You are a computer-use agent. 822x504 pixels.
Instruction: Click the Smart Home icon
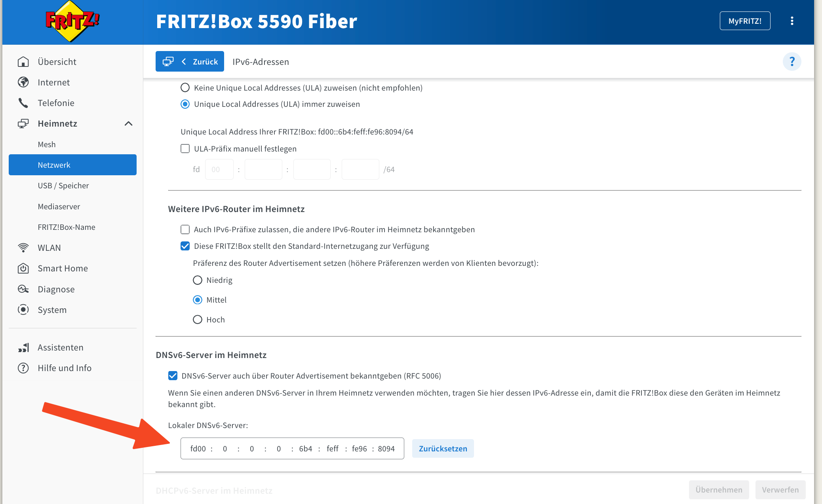click(x=23, y=268)
